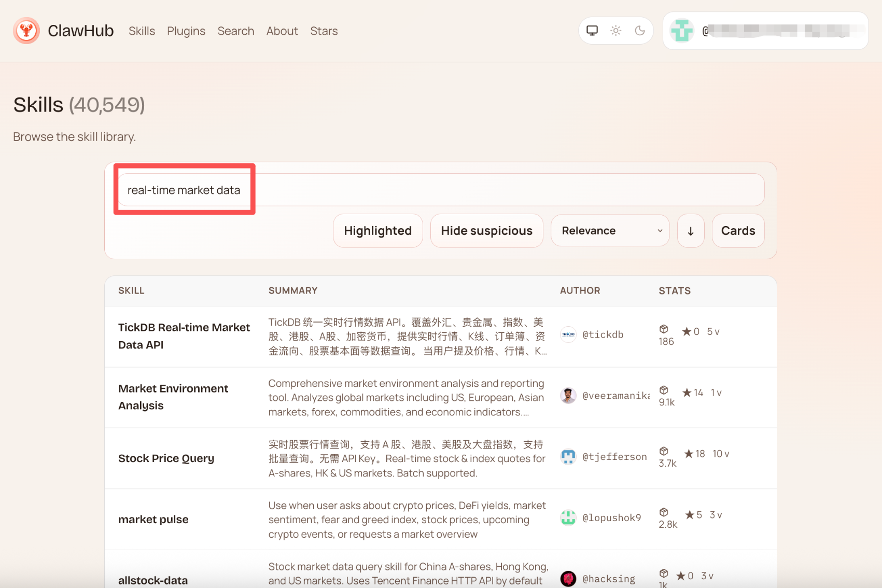Click downloads package icon in Stock Price Query row
The image size is (882, 588).
click(x=664, y=451)
